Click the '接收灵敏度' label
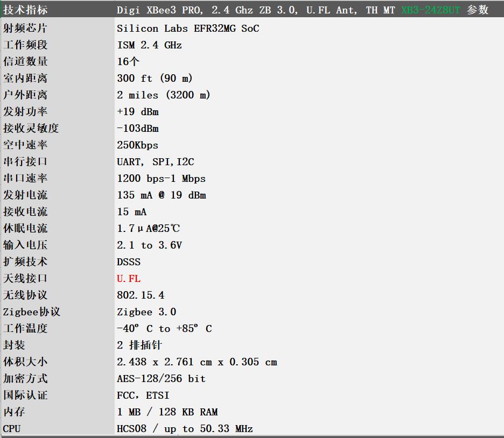Image resolution: width=504 pixels, height=438 pixels. click(x=31, y=128)
